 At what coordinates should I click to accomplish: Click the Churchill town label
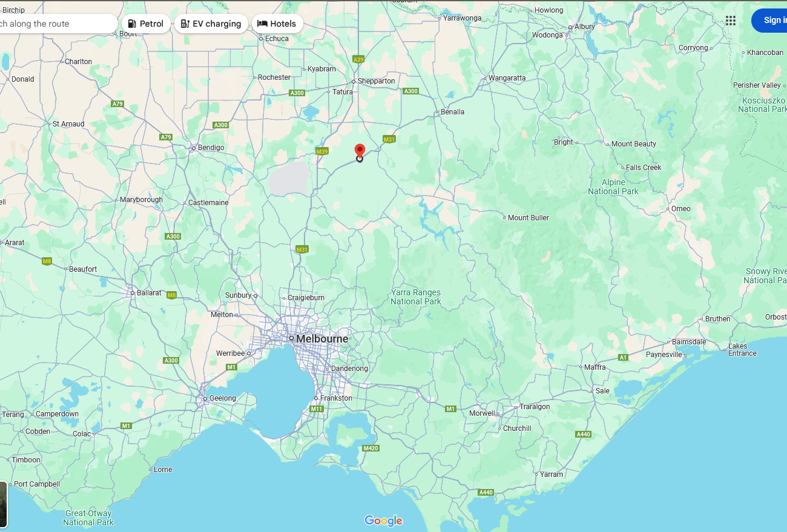click(517, 429)
